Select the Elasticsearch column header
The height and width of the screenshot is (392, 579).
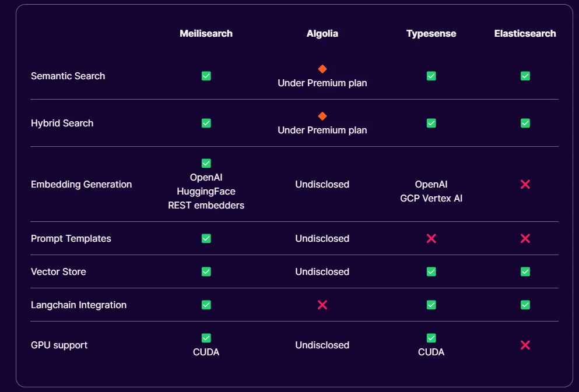tap(525, 33)
